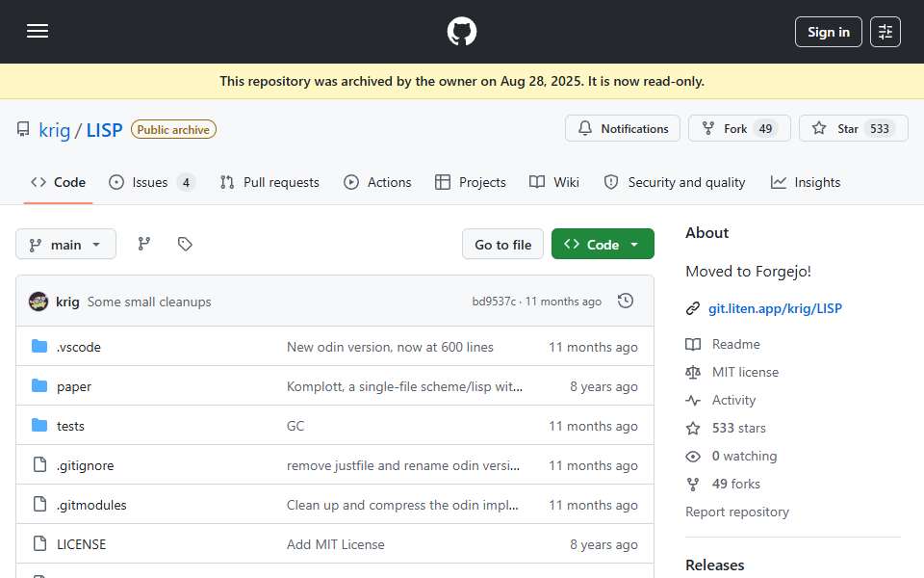Open the hamburger navigation menu

pos(38,31)
